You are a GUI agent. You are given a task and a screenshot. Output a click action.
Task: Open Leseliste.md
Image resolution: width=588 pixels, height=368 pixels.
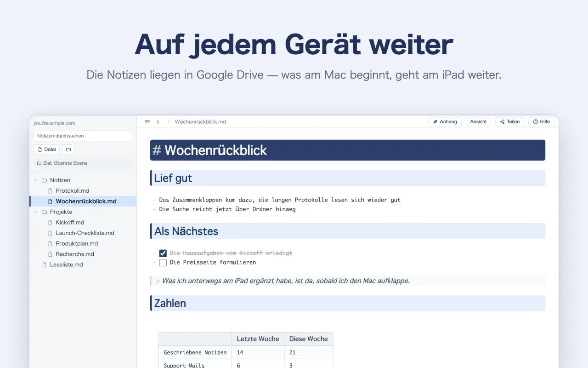pos(83,265)
